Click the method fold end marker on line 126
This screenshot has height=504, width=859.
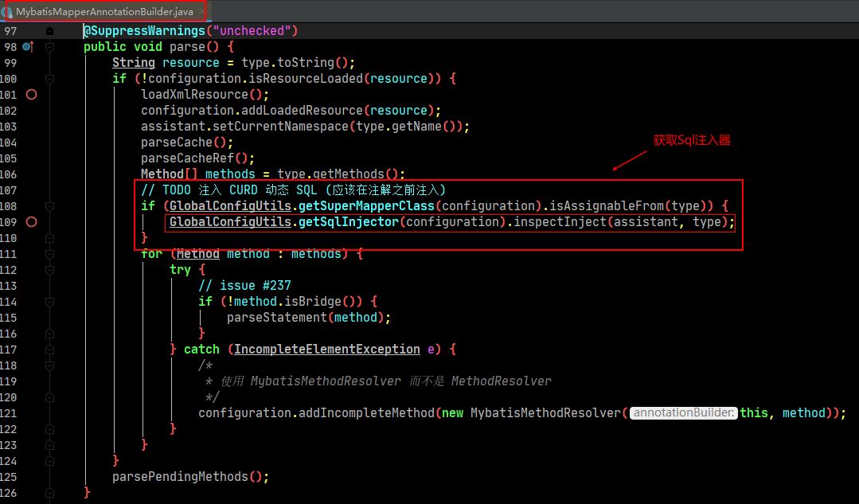pyautogui.click(x=50, y=493)
